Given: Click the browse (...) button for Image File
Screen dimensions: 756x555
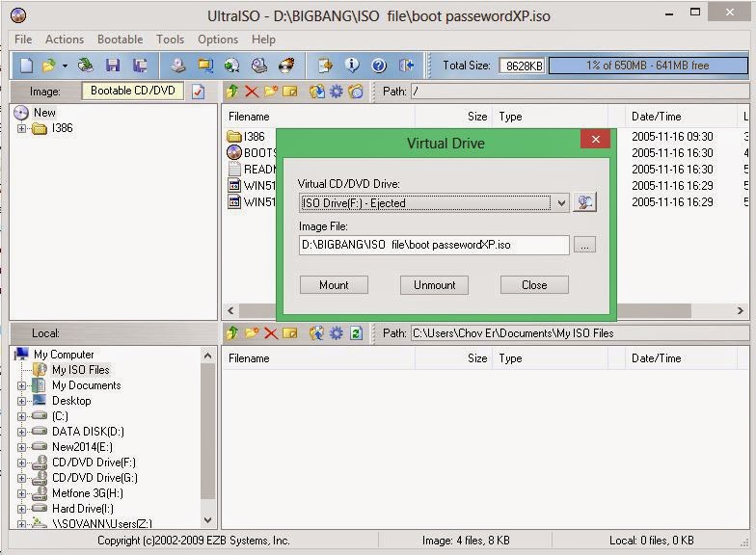Looking at the screenshot, I should click(x=584, y=245).
